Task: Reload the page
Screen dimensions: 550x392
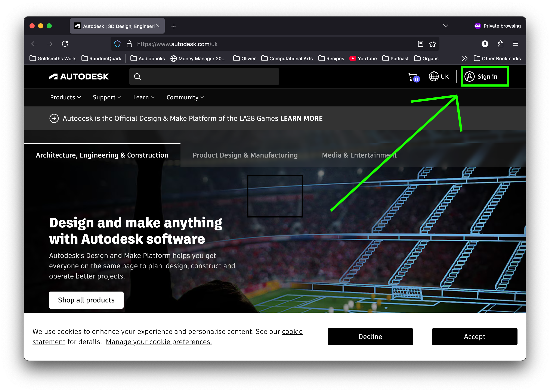Action: coord(65,44)
